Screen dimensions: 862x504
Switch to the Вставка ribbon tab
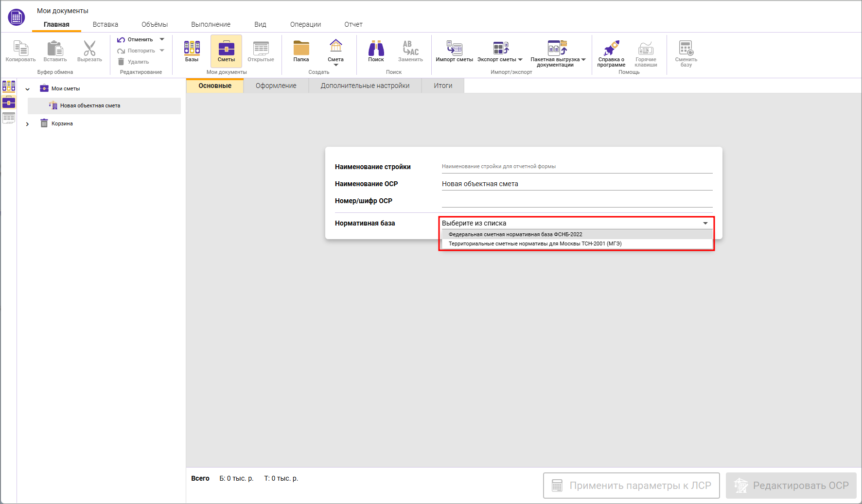(106, 24)
